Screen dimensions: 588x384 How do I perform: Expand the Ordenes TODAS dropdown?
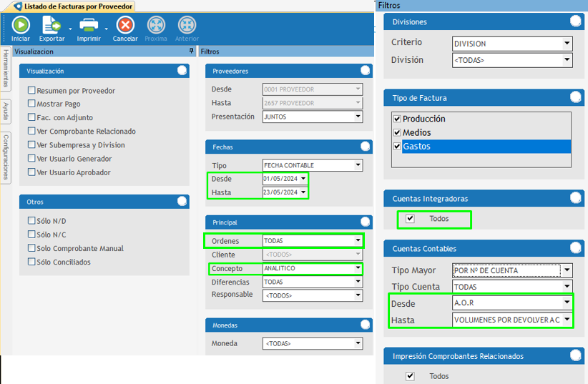click(x=358, y=241)
